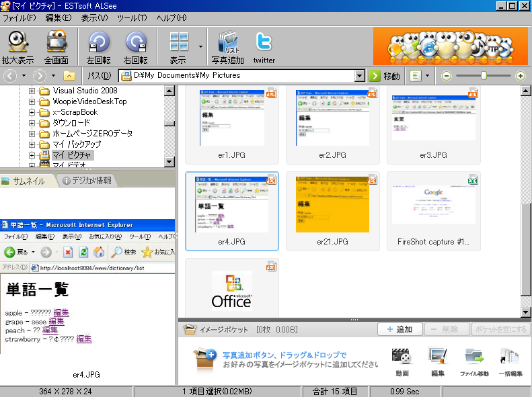
Task: Select the er1.JPG thumbnail
Action: point(232,125)
